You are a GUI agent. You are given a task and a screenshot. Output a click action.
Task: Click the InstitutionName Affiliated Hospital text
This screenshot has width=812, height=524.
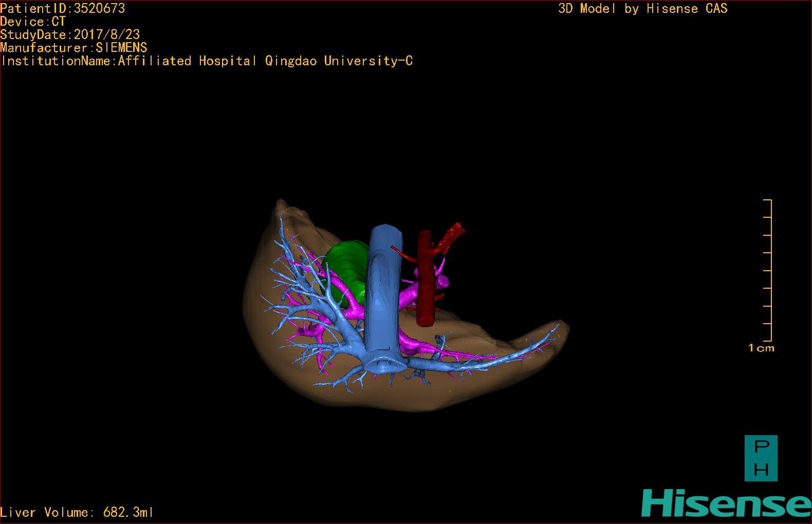pyautogui.click(x=207, y=61)
